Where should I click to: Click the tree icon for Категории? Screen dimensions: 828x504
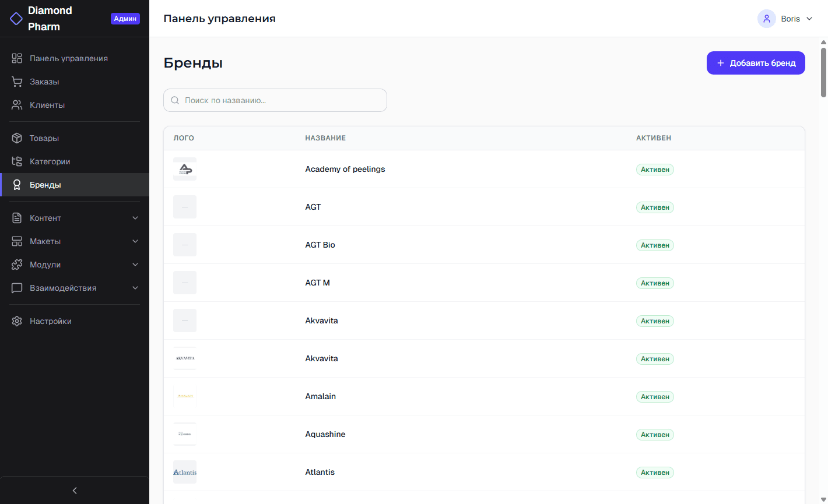(x=17, y=161)
